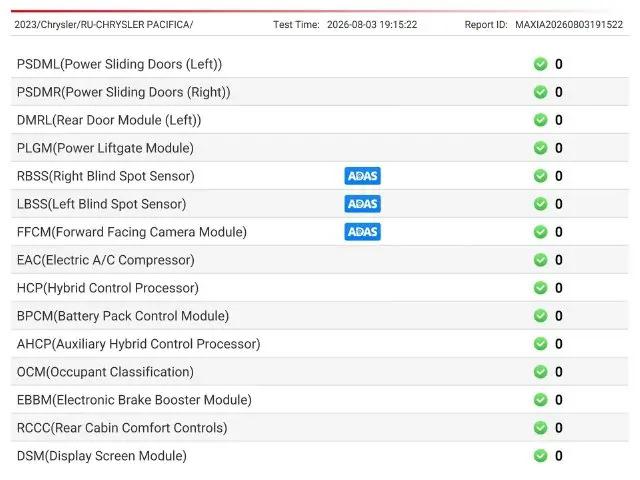
Task: Open PSDMR Power Sliding Doors Right row
Action: (x=320, y=92)
